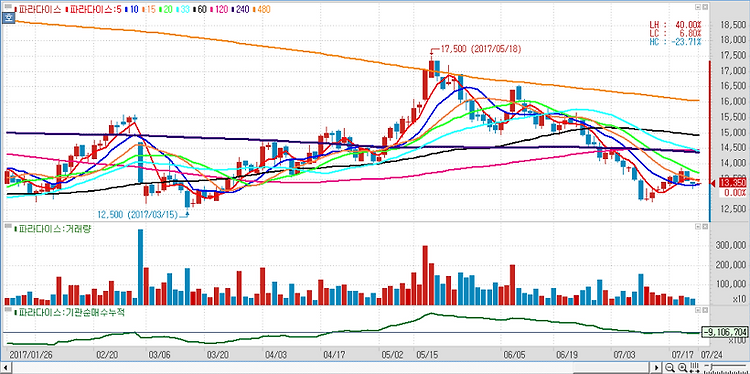
Task: Click the zoom in magnifier icon
Action: (x=683, y=367)
